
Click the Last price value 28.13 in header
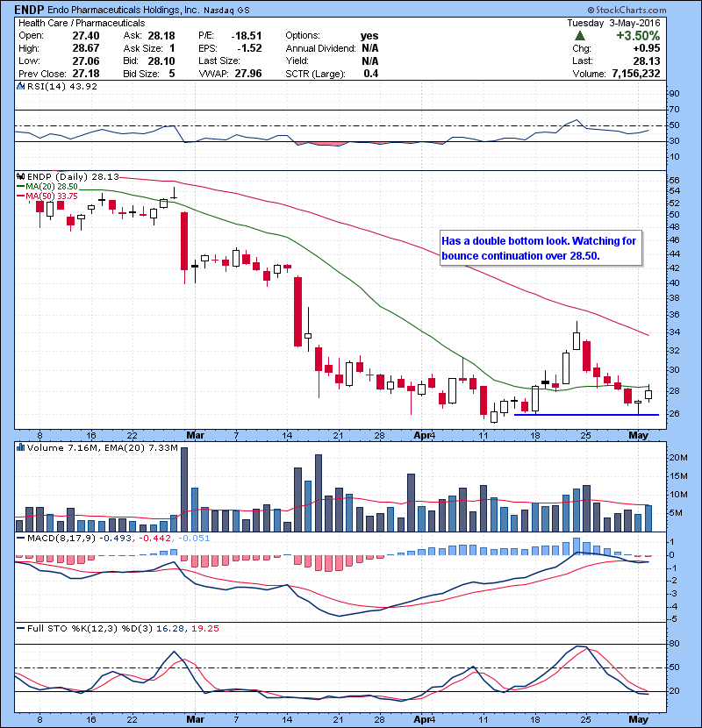(x=646, y=61)
